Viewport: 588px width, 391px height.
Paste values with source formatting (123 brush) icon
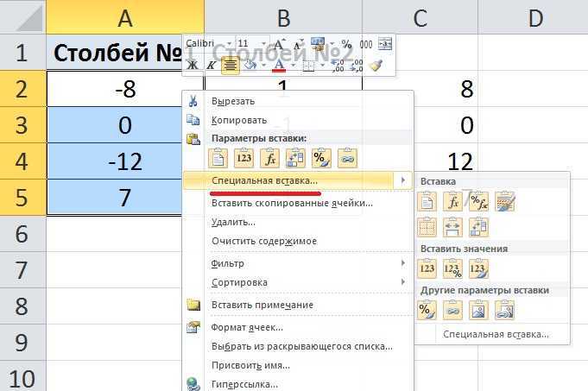pos(478,268)
